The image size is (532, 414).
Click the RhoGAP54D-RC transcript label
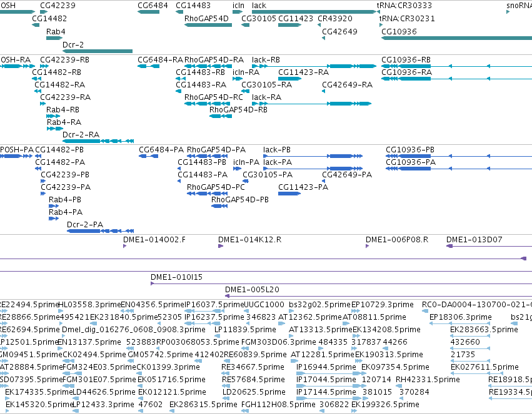pos(213,97)
